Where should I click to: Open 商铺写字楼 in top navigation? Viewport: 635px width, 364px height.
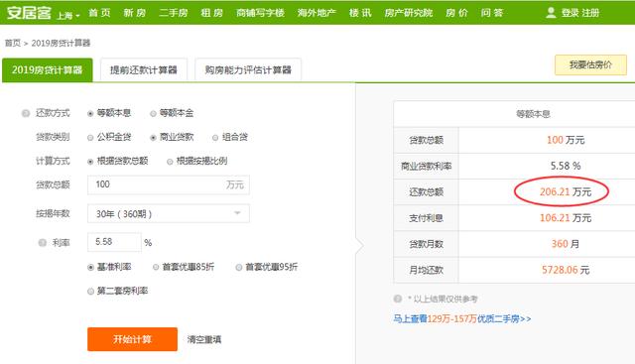point(260,13)
